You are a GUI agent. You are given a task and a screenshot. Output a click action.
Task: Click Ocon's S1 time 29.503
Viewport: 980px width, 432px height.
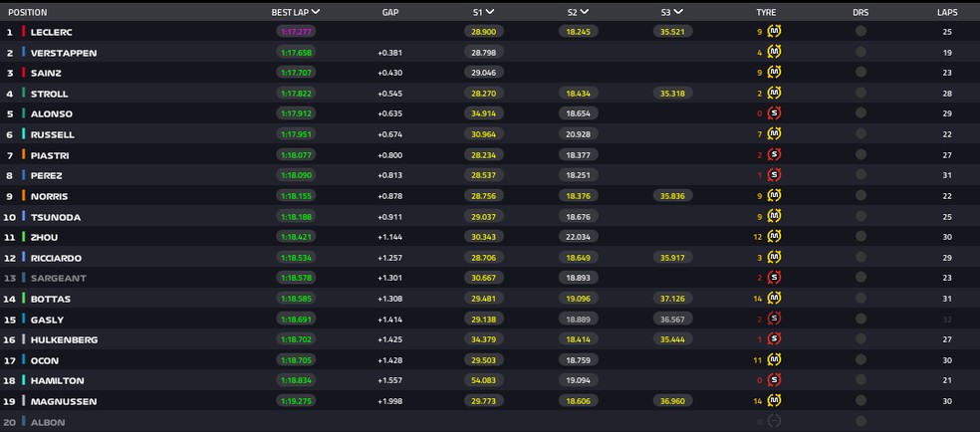(484, 360)
